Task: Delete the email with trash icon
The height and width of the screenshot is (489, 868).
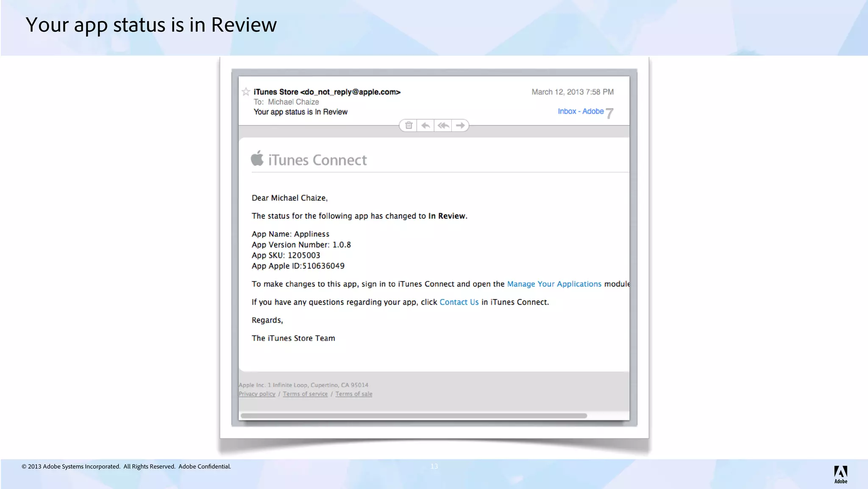Action: coord(409,126)
